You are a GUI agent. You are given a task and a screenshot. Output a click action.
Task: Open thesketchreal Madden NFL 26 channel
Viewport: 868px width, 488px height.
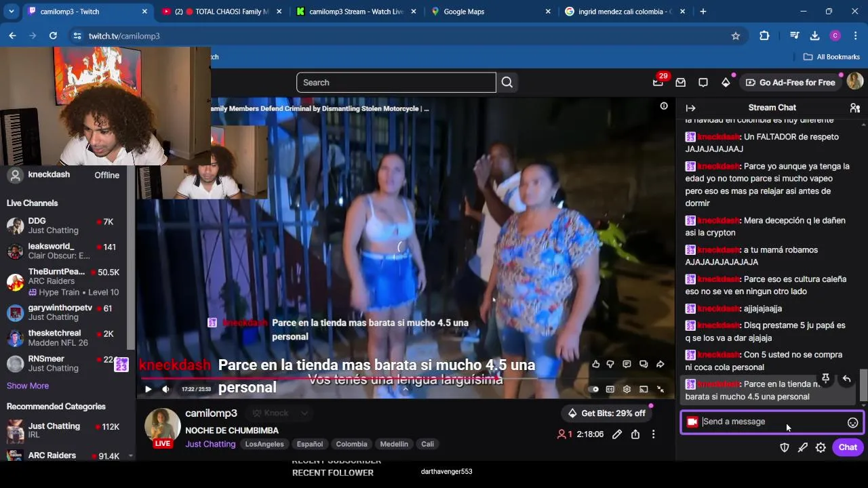point(64,338)
